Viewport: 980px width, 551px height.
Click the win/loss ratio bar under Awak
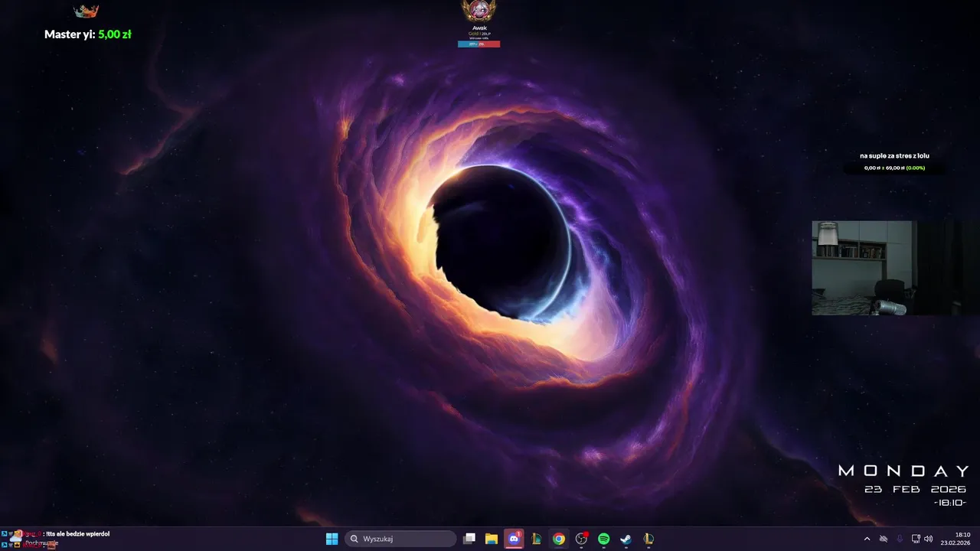pos(479,44)
